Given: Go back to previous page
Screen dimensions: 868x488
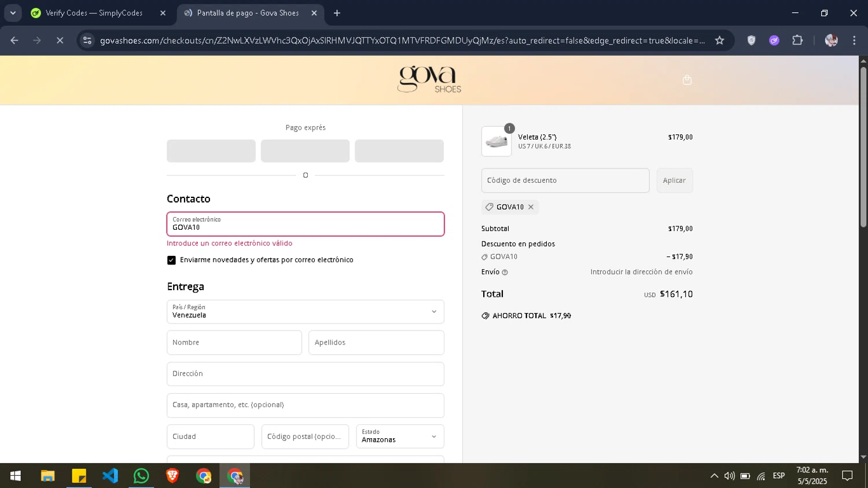Looking at the screenshot, I should click(14, 41).
